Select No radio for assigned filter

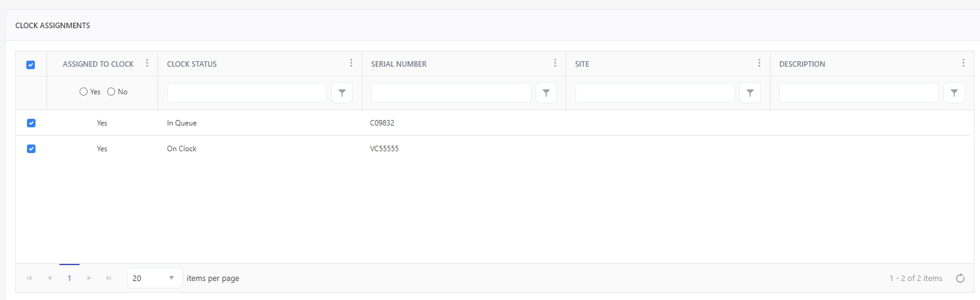coord(111,92)
